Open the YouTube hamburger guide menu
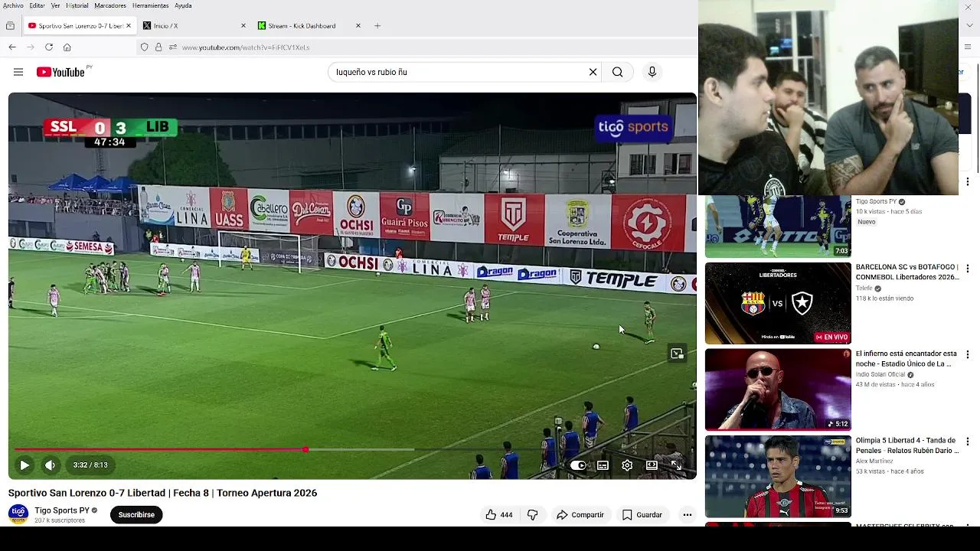This screenshot has width=980, height=551. click(18, 72)
